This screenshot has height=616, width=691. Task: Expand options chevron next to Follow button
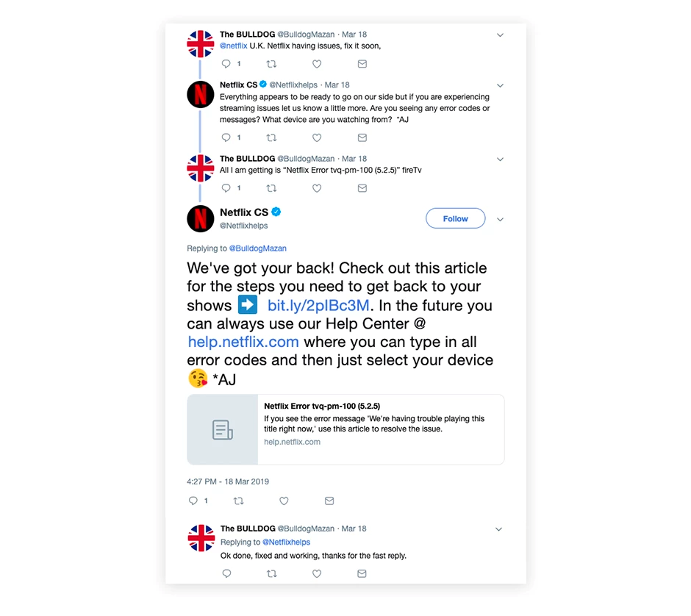click(x=500, y=219)
